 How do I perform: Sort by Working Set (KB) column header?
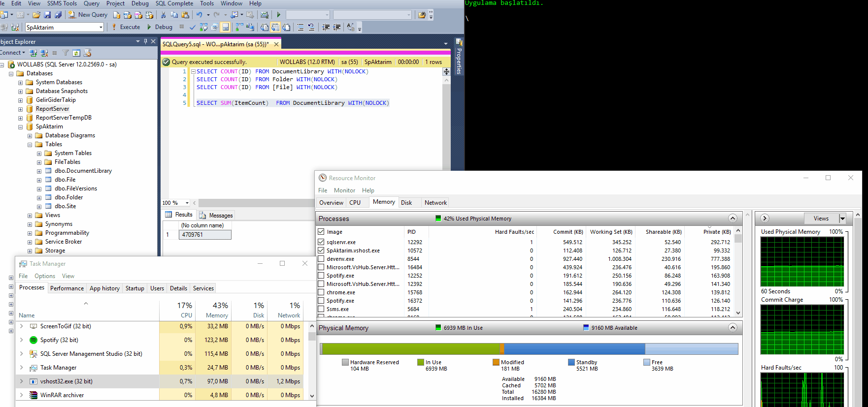coord(611,232)
